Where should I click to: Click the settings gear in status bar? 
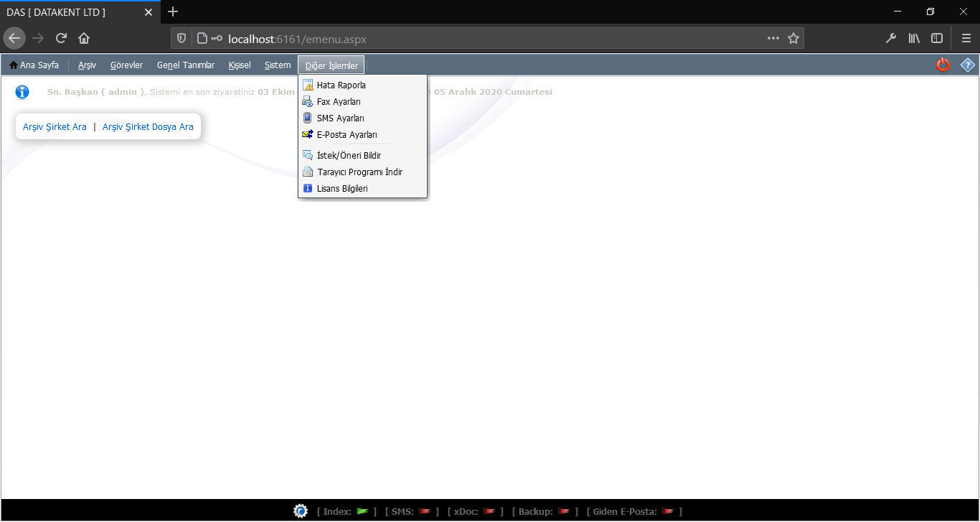point(301,511)
